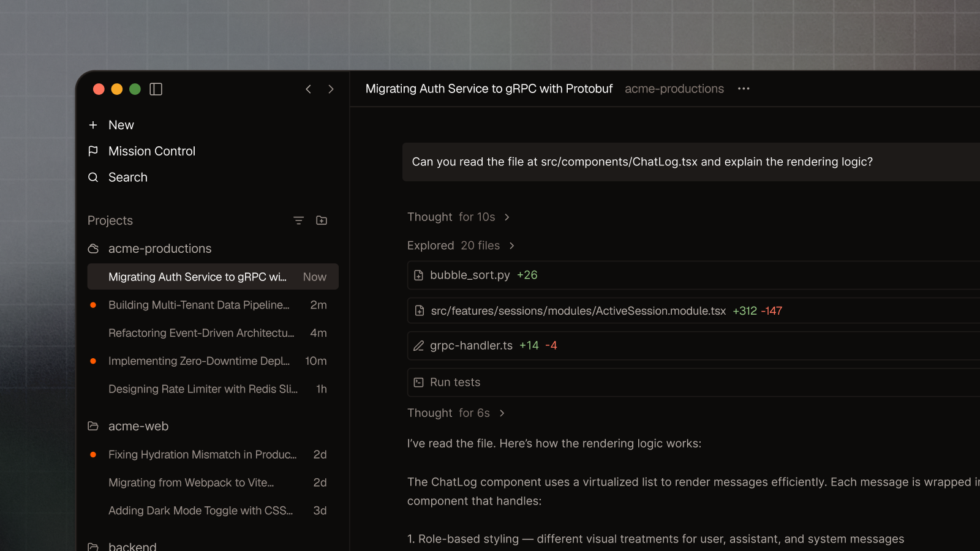Open the backend project
Screen dimensions: 980x551
pos(132,546)
